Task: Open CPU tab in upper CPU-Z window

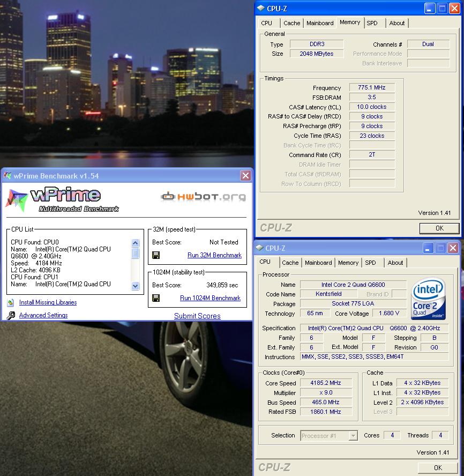Action: pyautogui.click(x=266, y=23)
